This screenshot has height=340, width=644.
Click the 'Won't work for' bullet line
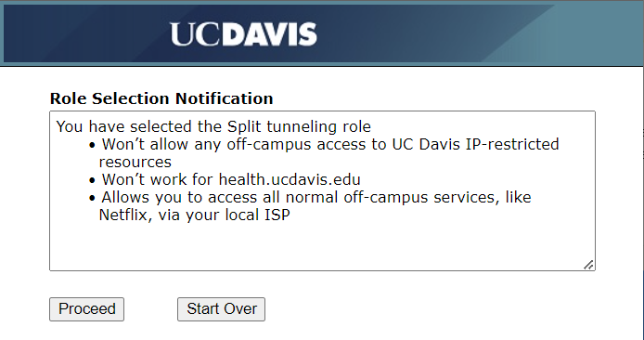coord(225,179)
